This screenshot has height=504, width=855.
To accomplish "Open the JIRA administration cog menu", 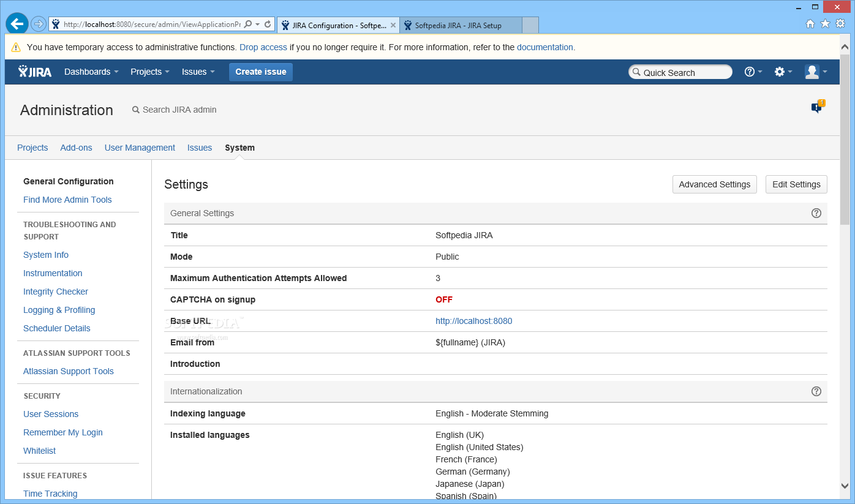I will click(783, 72).
